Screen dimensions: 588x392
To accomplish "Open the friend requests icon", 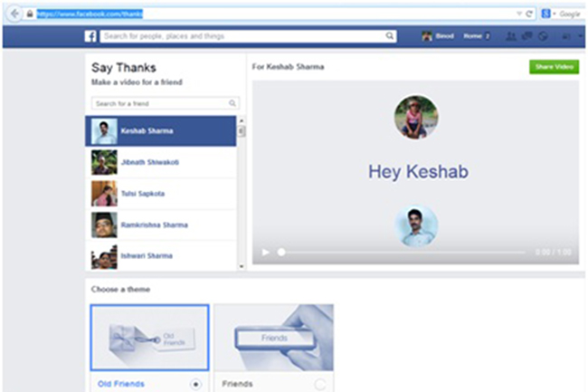I will [511, 36].
